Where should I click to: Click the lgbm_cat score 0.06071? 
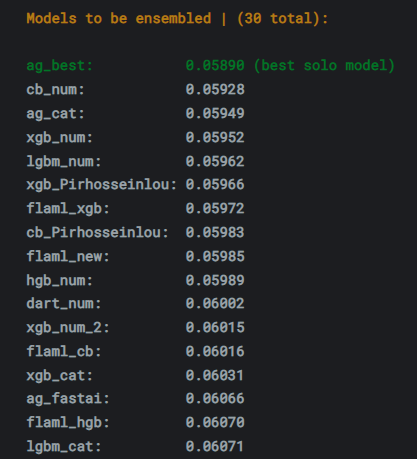(x=215, y=447)
